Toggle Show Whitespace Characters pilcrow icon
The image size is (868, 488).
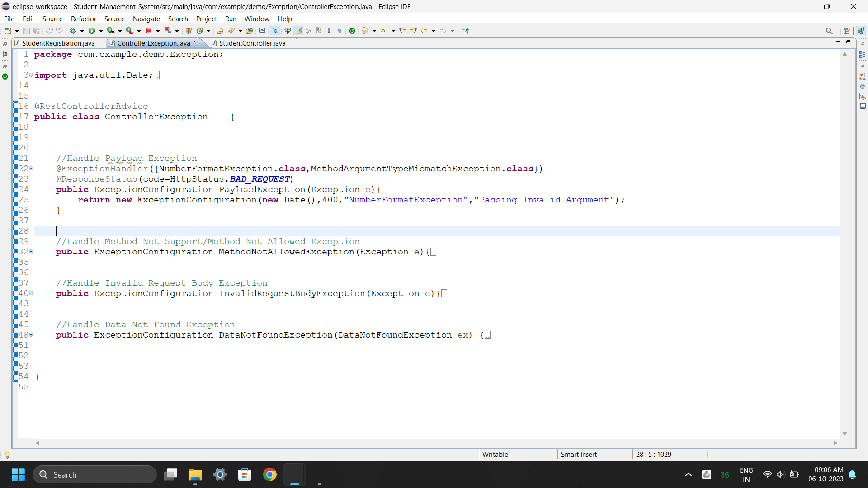[x=340, y=31]
